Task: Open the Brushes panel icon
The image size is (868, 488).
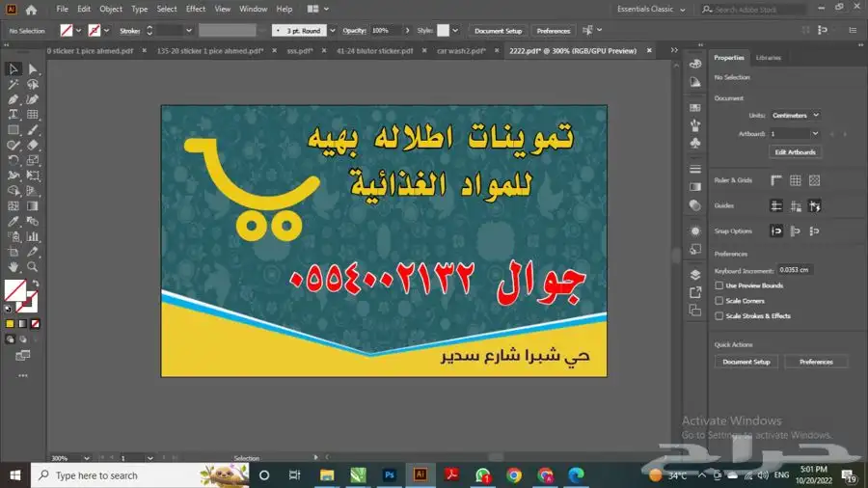Action: (695, 125)
